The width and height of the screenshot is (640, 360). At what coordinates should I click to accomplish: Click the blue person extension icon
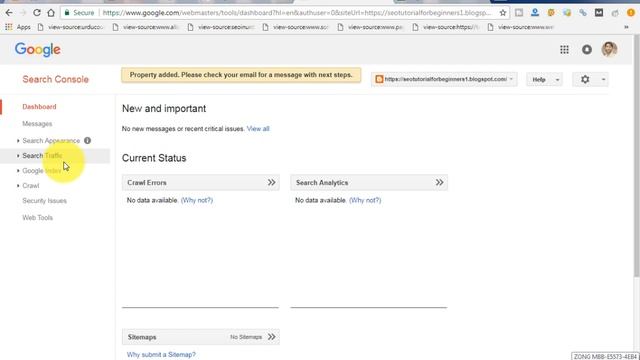click(535, 13)
